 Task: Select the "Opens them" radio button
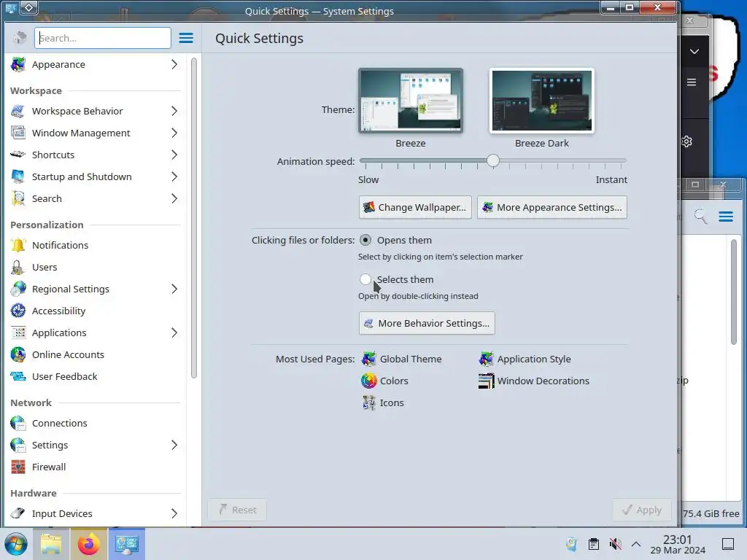point(365,240)
